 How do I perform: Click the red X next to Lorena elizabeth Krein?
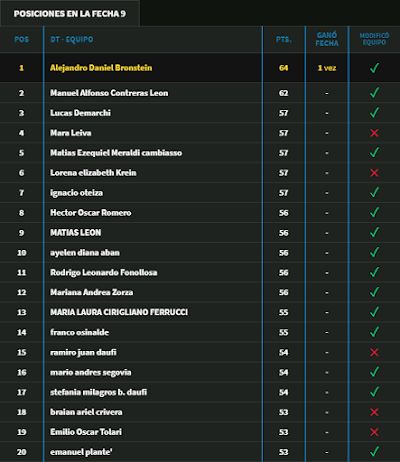(x=374, y=173)
